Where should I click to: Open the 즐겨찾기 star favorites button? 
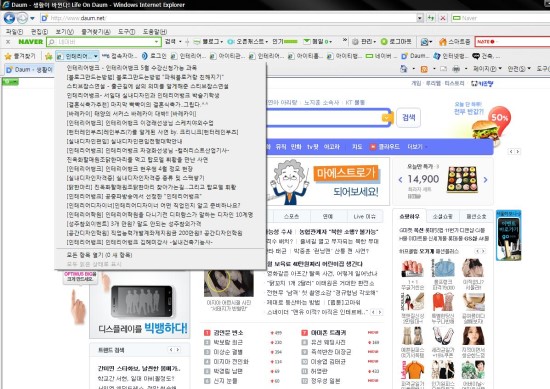pos(20,56)
